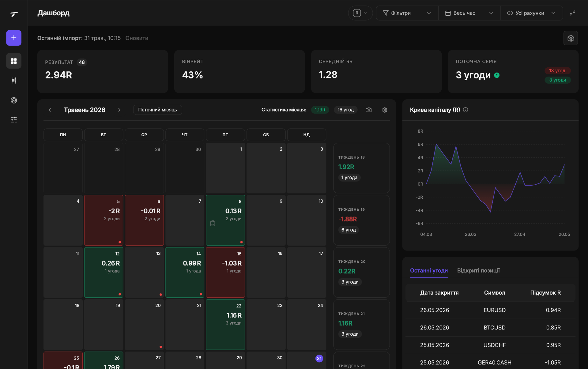This screenshot has height=369, width=588.
Task: Take a calendar screenshot with the camera icon
Action: tap(368, 110)
